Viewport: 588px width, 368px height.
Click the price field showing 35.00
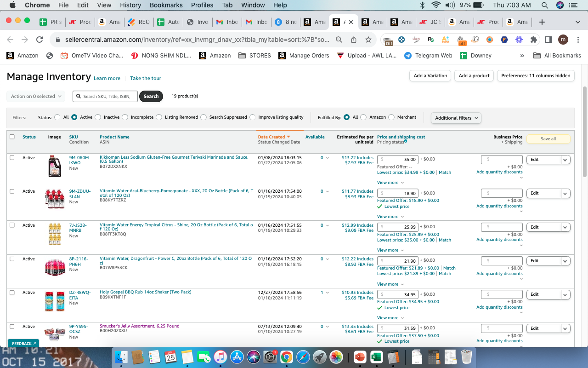pyautogui.click(x=397, y=160)
